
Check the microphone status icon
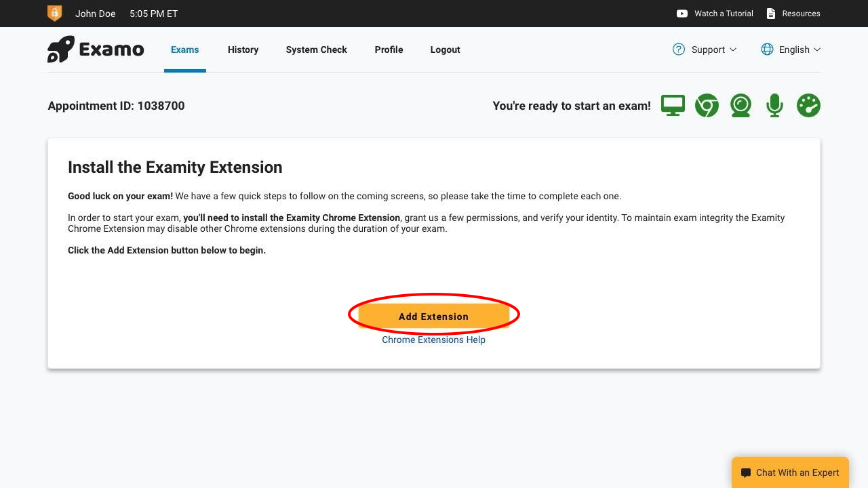tap(774, 105)
